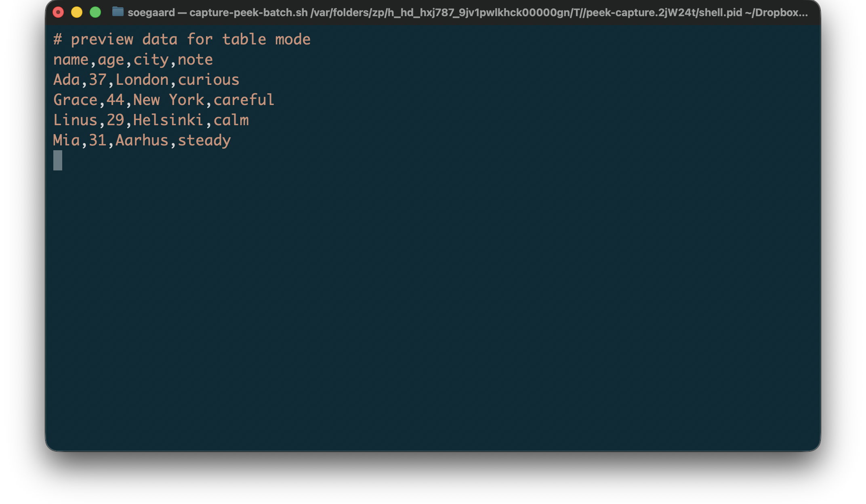Click the word 'Helsinki'
Screen dimensions: 866x504
point(168,120)
